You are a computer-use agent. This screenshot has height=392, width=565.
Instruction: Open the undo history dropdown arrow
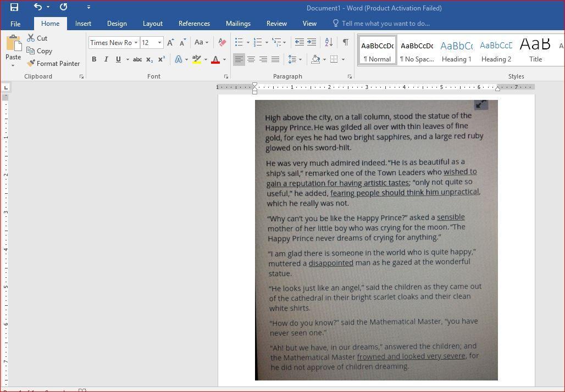tap(48, 7)
